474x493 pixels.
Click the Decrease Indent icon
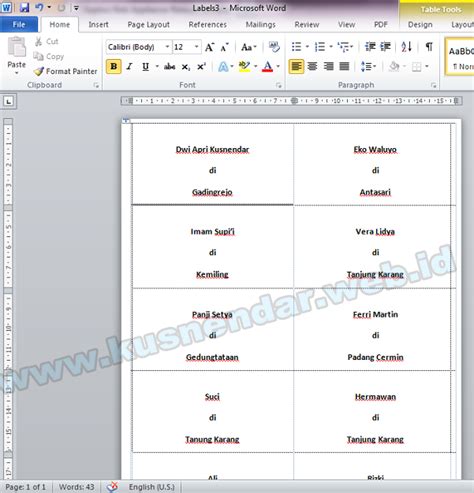(x=370, y=47)
